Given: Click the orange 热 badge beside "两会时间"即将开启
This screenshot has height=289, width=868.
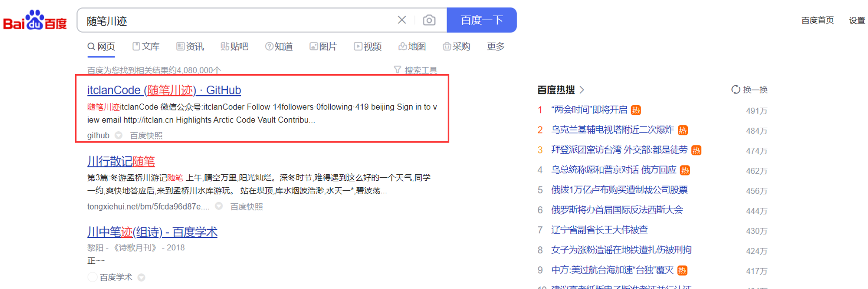Looking at the screenshot, I should [636, 110].
